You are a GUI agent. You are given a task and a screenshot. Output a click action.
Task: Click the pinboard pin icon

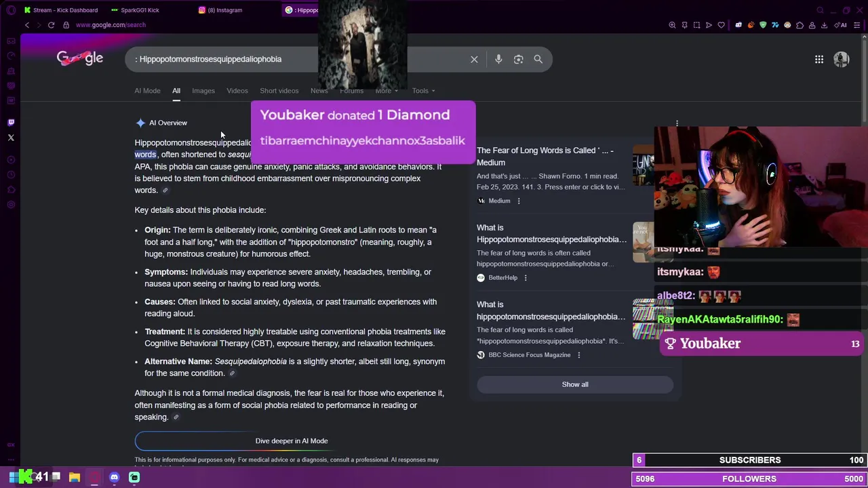pos(684,25)
